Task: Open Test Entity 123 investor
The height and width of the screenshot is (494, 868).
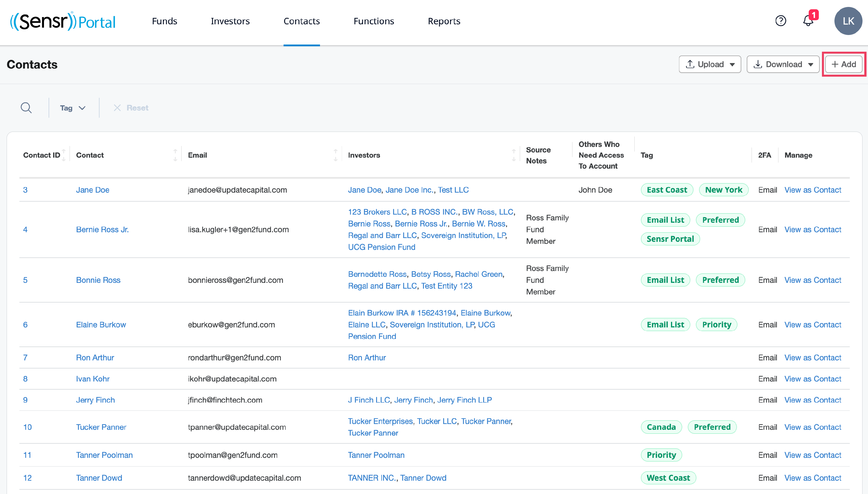Action: pyautogui.click(x=446, y=286)
